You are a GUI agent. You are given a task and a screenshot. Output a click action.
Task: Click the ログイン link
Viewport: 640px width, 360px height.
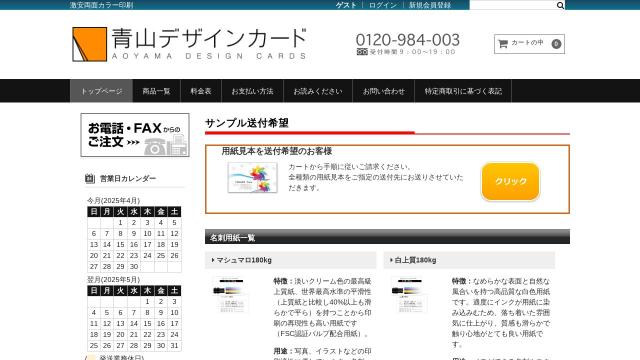(383, 5)
